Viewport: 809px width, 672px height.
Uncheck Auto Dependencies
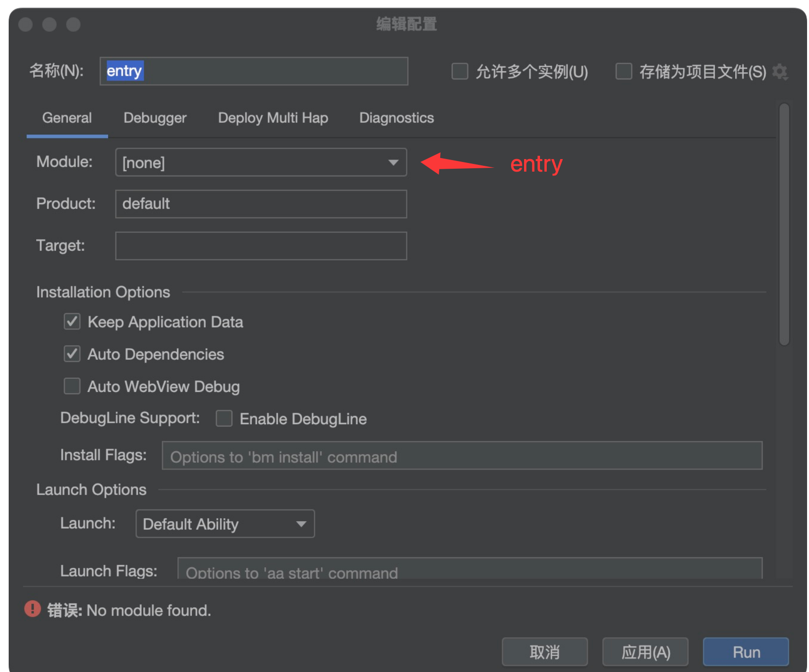[x=72, y=354]
